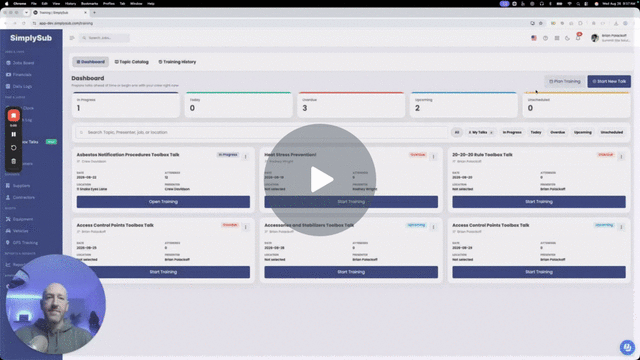Screen dimensions: 640x360
Task: Open options menu on 20-20-20 Rule card
Action: pyautogui.click(x=621, y=157)
